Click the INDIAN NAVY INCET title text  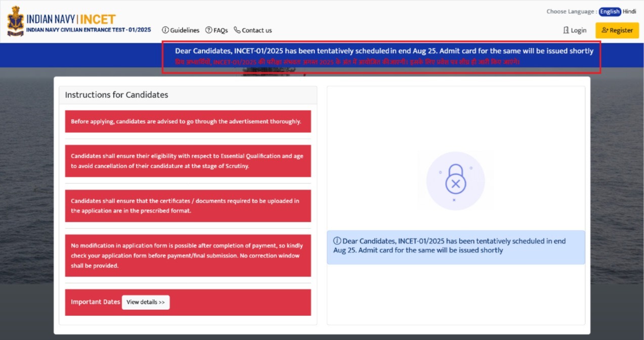click(71, 19)
